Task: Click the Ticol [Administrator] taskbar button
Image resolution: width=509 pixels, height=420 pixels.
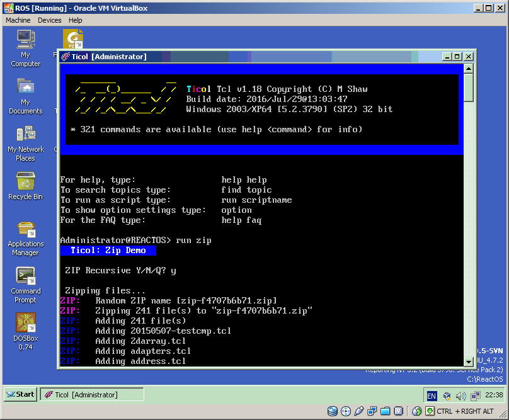Action: point(92,395)
